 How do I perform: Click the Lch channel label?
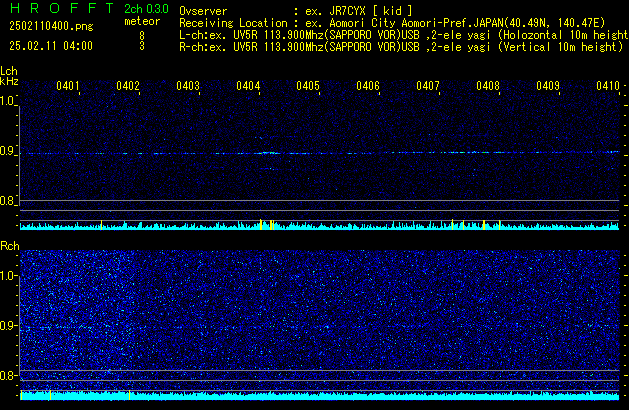[x=9, y=71]
